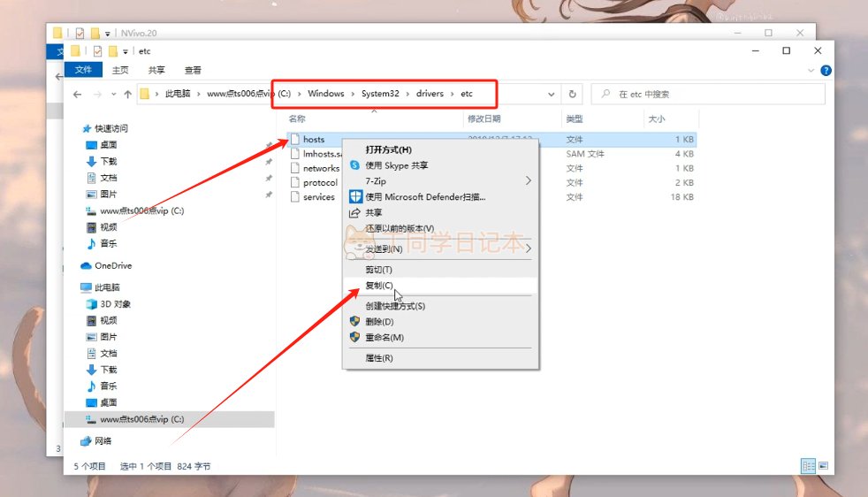Select 此电脑 in navigation pane
This screenshot has height=497, width=868.
pos(107,287)
